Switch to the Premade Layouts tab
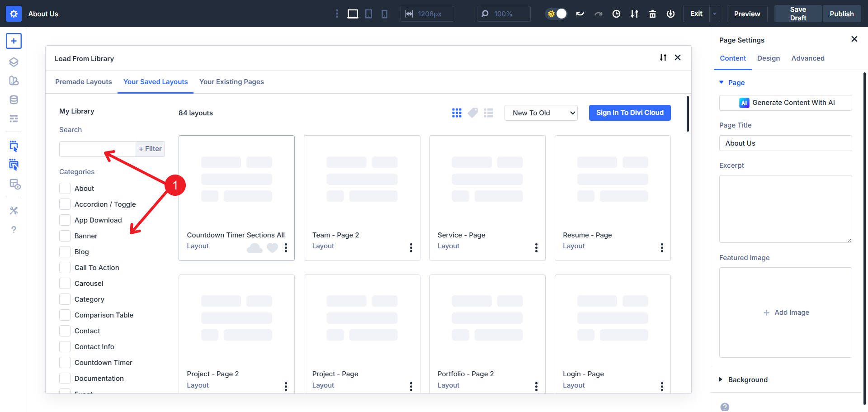 point(83,82)
